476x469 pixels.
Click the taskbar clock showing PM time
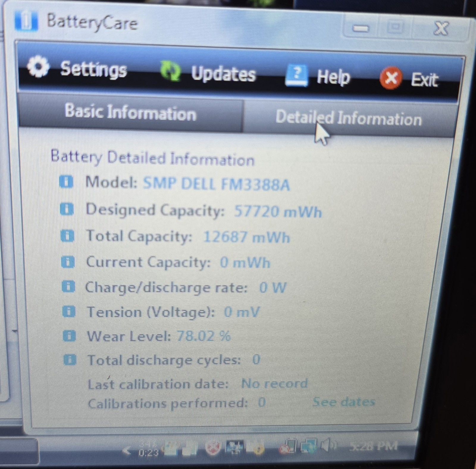373,446
